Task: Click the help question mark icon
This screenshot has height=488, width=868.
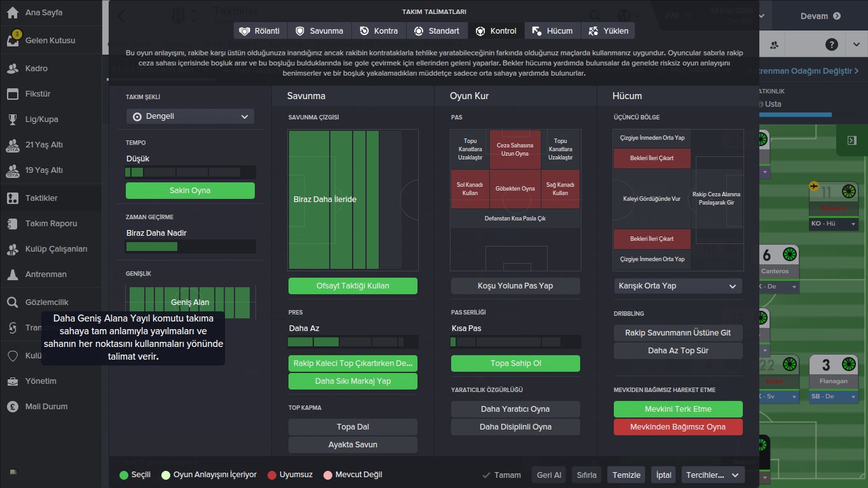Action: pyautogui.click(x=832, y=45)
